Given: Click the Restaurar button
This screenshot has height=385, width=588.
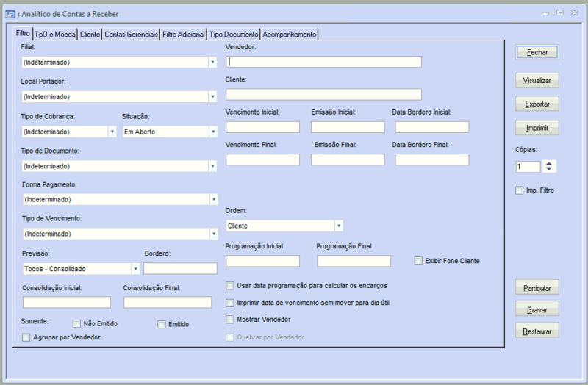Looking at the screenshot, I should click(537, 331).
